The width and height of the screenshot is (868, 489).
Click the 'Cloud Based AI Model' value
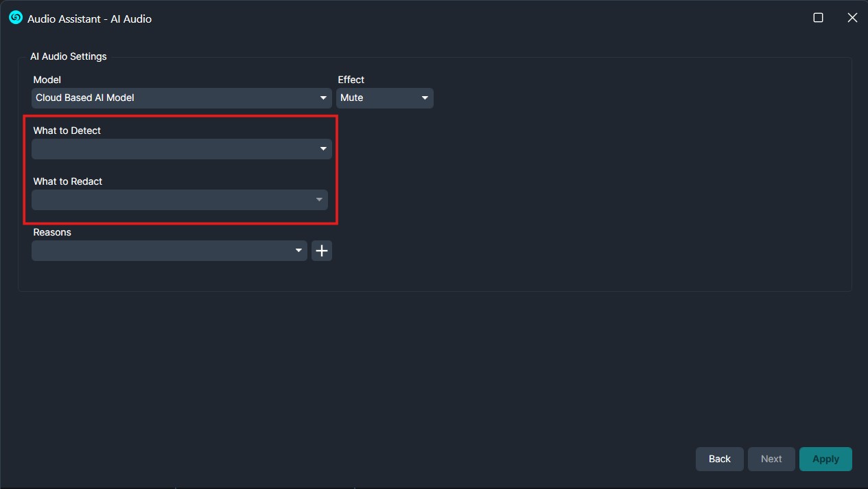tap(85, 98)
